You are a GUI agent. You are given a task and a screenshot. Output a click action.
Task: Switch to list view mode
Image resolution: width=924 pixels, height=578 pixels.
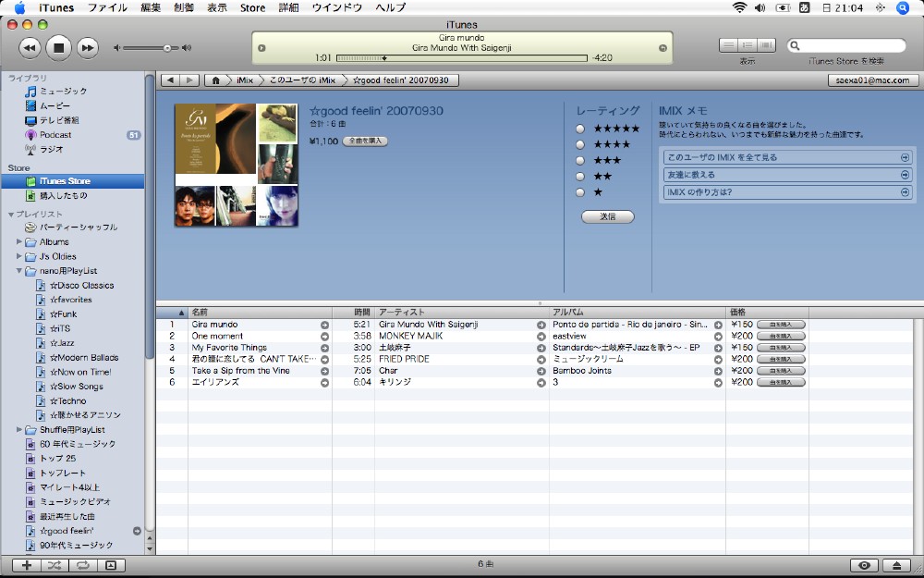point(729,45)
